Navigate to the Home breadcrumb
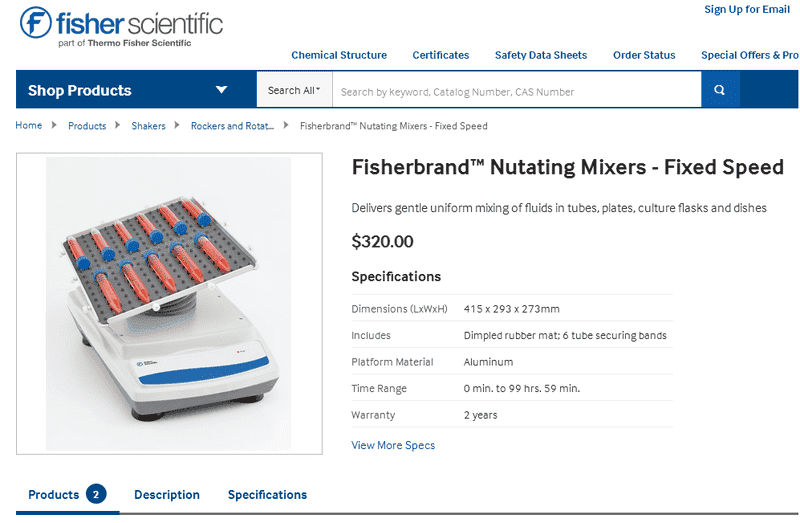Image resolution: width=800 pixels, height=523 pixels. 29,126
